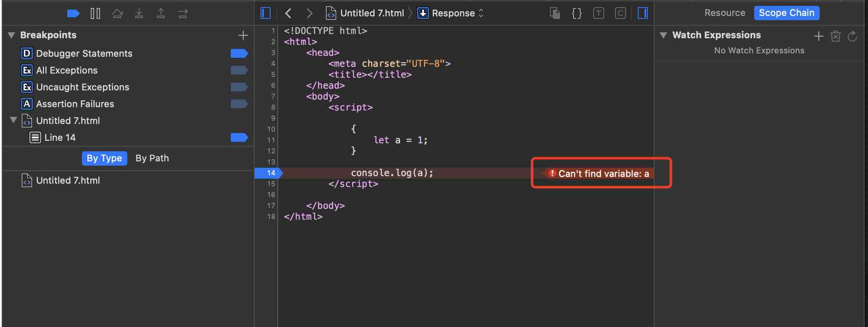
Task: Select Uncaught Exceptions breakpoint row
Action: pos(128,87)
